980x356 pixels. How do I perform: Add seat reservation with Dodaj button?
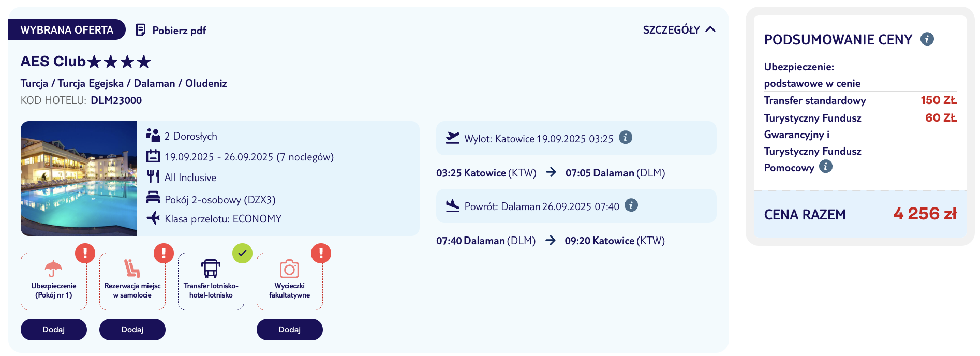[x=132, y=330]
